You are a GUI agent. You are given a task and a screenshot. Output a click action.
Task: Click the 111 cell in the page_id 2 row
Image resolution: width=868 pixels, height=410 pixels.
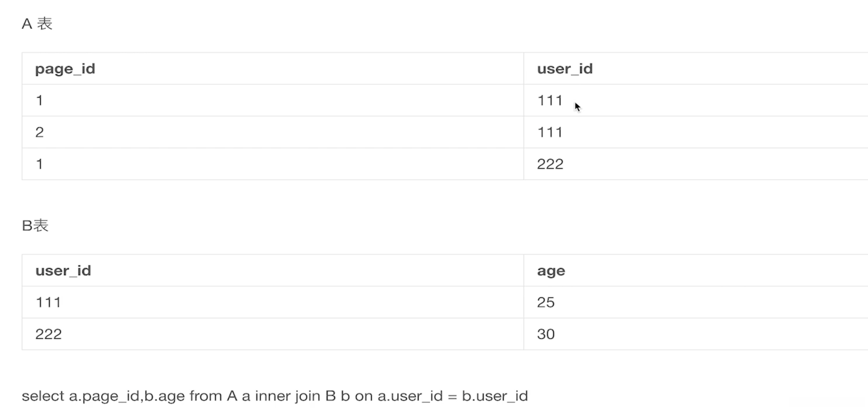(550, 132)
